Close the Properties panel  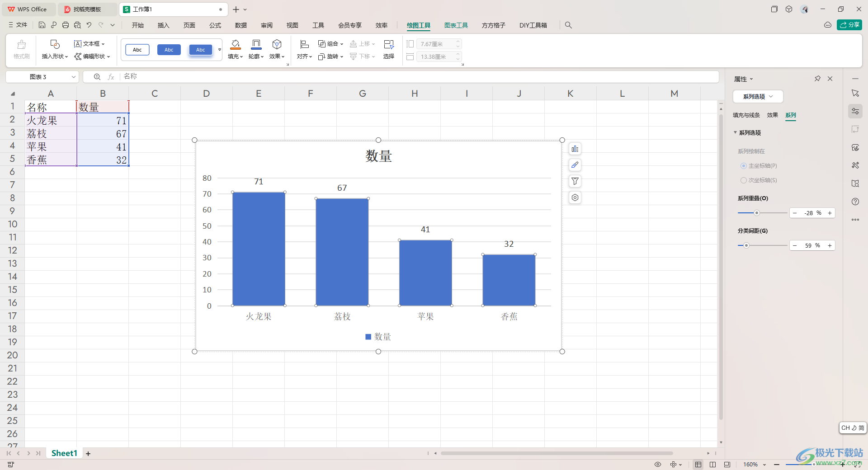pyautogui.click(x=830, y=79)
